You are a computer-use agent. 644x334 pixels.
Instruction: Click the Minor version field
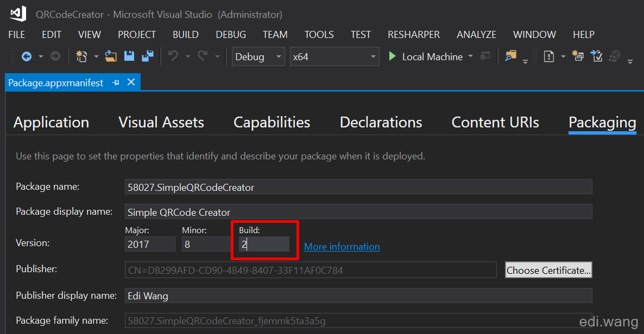click(206, 244)
